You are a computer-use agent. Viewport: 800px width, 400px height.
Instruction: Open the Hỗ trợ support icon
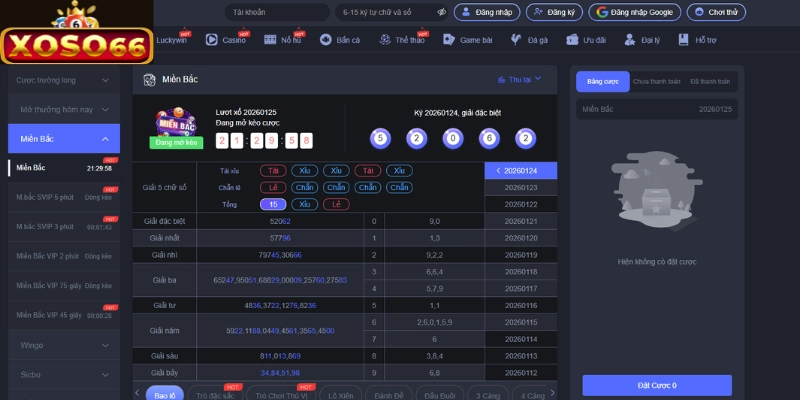684,40
